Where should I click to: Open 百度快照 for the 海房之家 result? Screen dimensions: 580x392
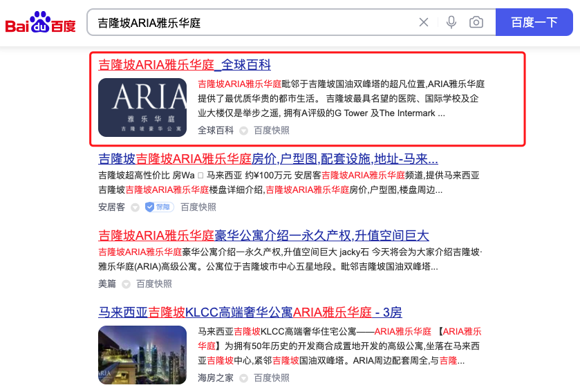pyautogui.click(x=272, y=377)
